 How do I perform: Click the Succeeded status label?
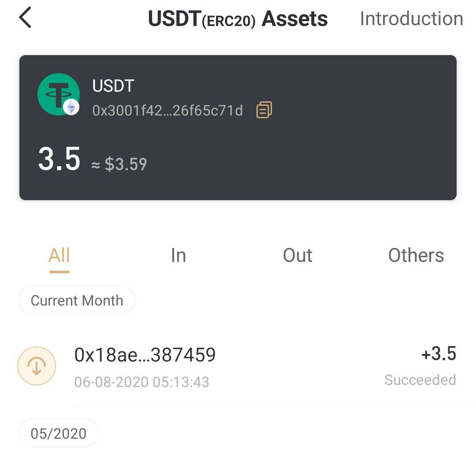(x=420, y=380)
